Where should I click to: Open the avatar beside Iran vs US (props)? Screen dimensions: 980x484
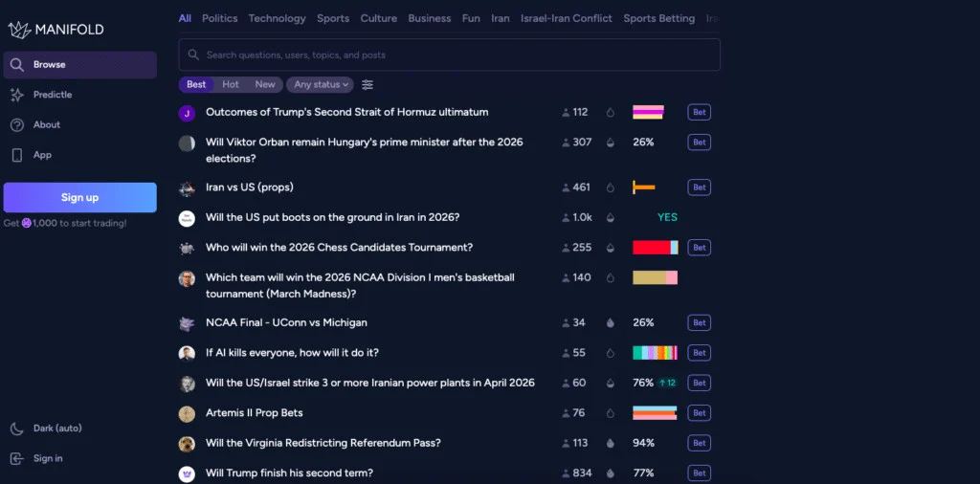[187, 188]
